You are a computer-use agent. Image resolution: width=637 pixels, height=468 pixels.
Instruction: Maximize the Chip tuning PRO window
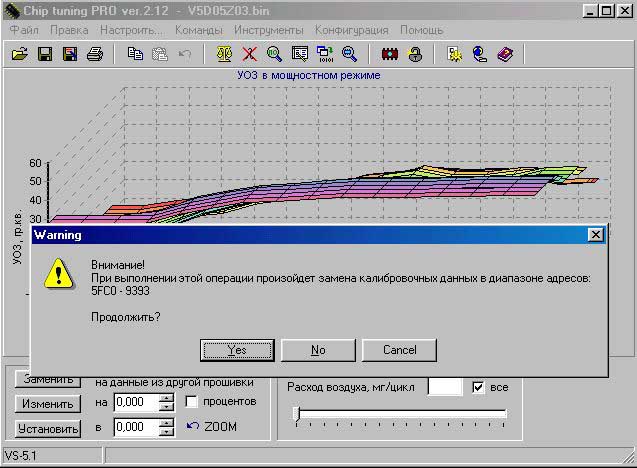[607, 11]
